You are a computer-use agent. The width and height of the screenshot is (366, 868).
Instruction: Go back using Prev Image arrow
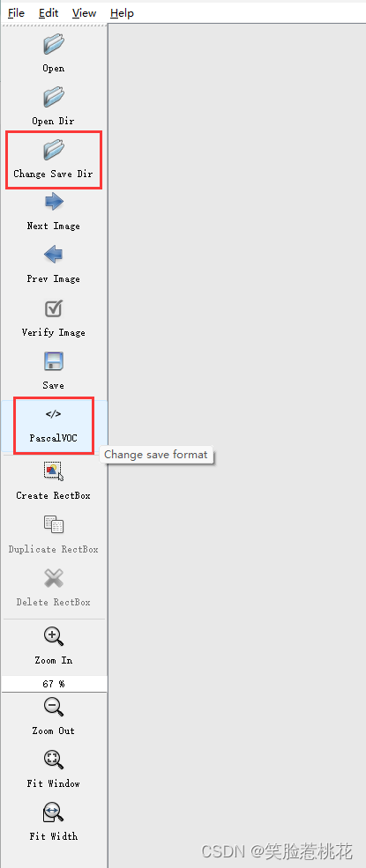[x=54, y=256]
